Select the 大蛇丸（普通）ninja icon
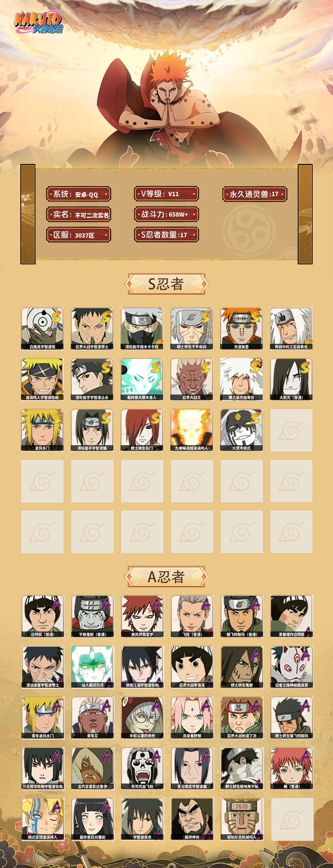The image size is (333, 868). click(x=291, y=379)
